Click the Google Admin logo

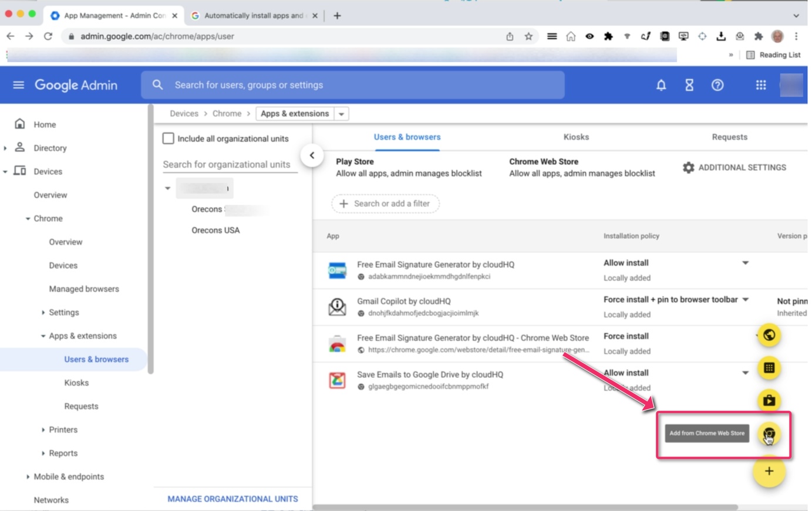click(76, 85)
